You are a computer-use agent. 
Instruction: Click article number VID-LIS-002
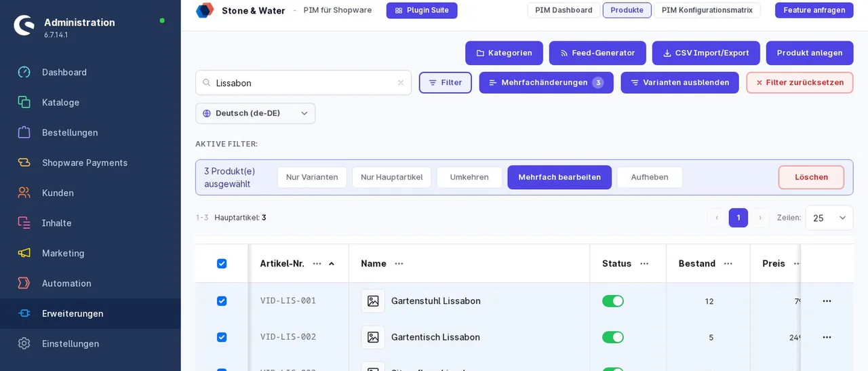288,336
